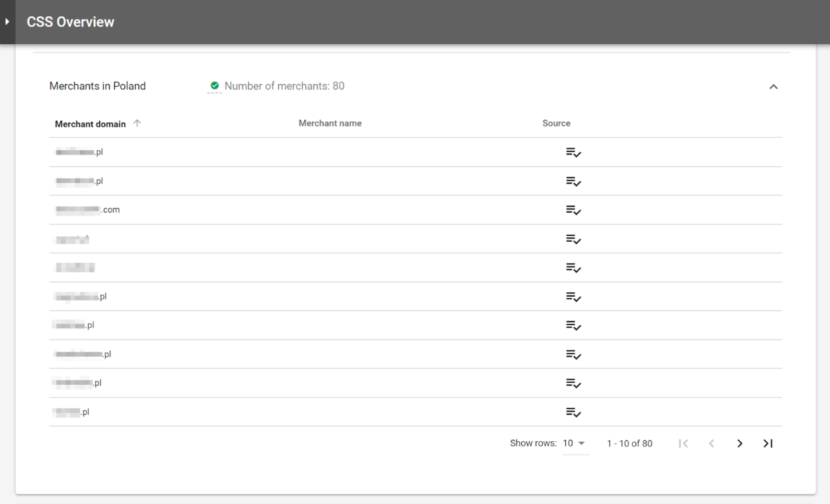The height and width of the screenshot is (504, 830).
Task: Click the Source icon in the fourth row
Action: pos(573,239)
